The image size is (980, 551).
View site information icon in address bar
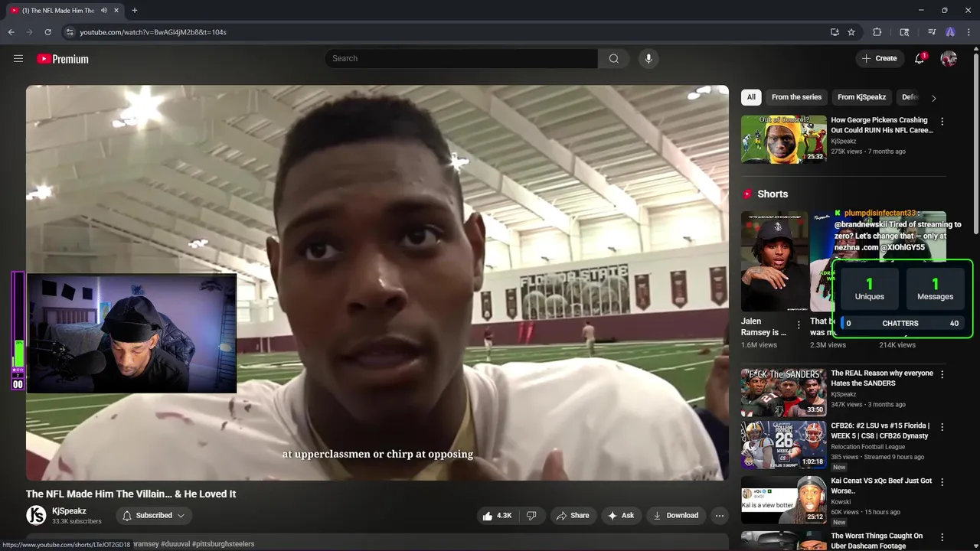pyautogui.click(x=70, y=32)
